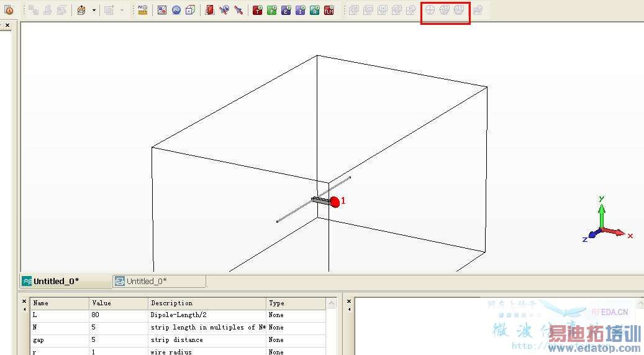This screenshot has height=355, width=644.
Task: Click the grayed overlapping squares toolbar icon
Action: click(x=34, y=10)
